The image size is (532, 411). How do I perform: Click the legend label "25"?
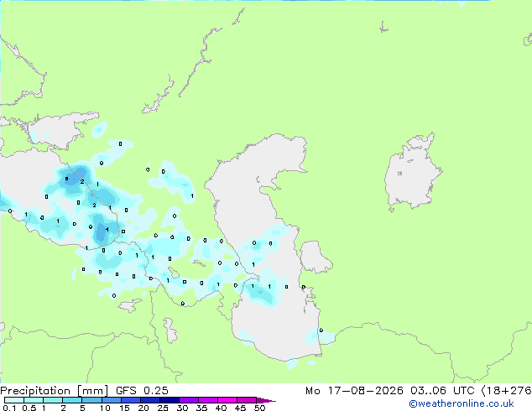pyautogui.click(x=163, y=408)
